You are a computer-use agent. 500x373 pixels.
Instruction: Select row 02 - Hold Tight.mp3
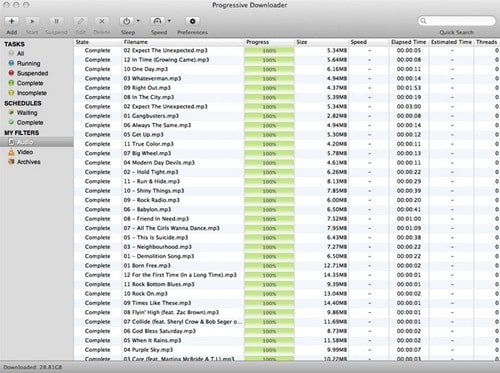[x=287, y=172]
